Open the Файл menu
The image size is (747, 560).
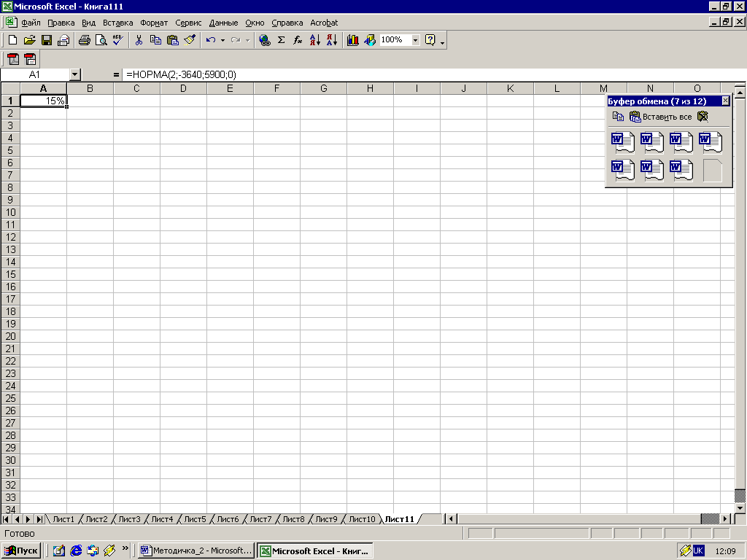(x=31, y=23)
